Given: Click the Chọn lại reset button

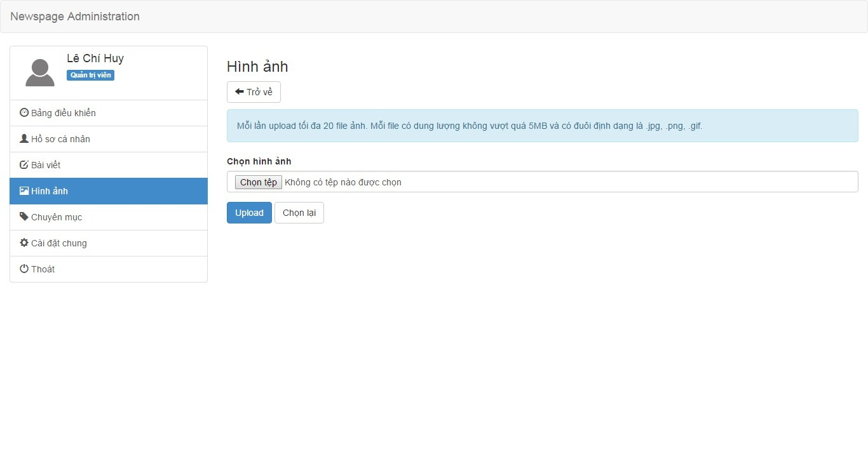Looking at the screenshot, I should 299,213.
